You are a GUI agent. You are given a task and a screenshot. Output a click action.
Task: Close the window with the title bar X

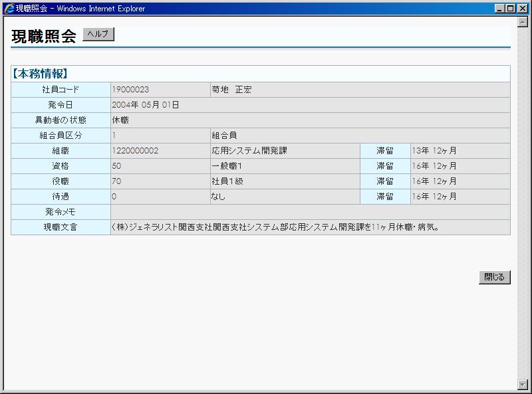tap(522, 9)
